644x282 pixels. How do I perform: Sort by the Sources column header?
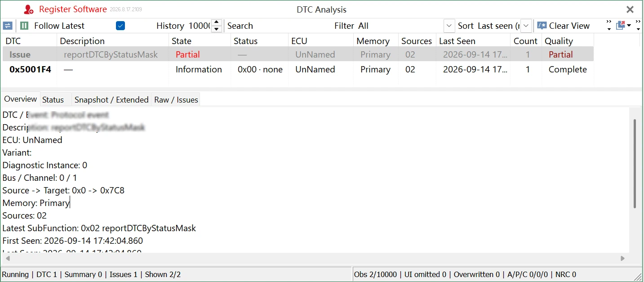[417, 41]
